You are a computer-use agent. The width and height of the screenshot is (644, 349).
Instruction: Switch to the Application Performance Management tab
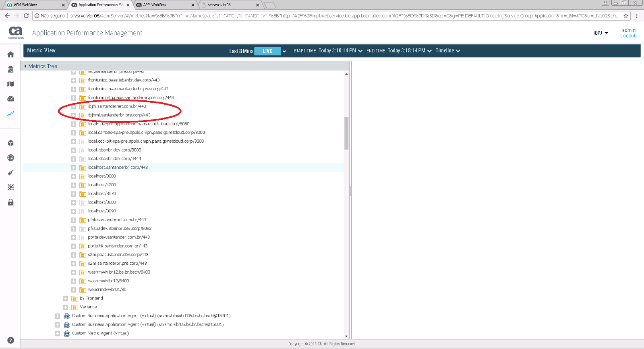tap(101, 5)
